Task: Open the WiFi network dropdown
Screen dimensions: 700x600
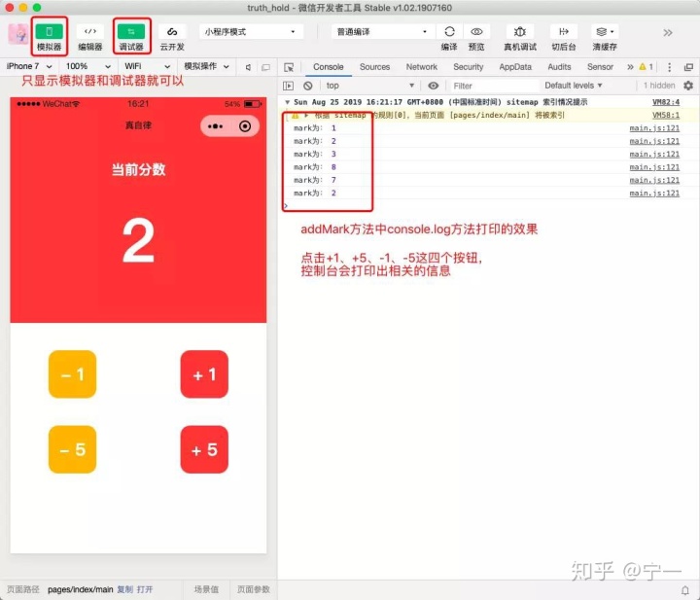Action: click(x=147, y=66)
